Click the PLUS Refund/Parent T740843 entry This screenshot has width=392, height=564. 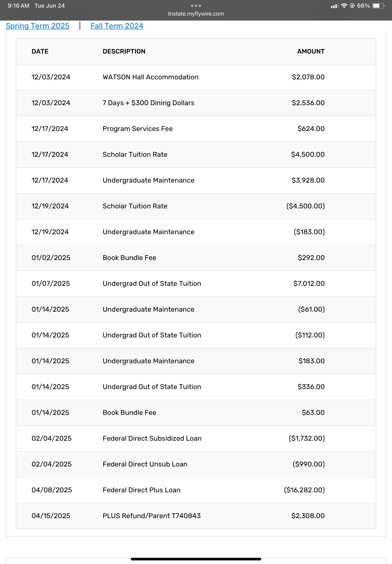click(152, 516)
